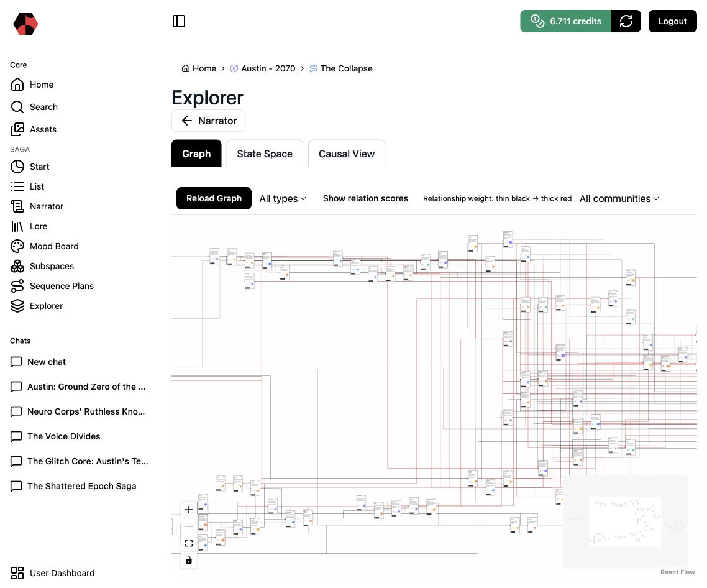Viewport: 707px width, 588px height.
Task: Click the graph minimap overview
Action: [626, 521]
